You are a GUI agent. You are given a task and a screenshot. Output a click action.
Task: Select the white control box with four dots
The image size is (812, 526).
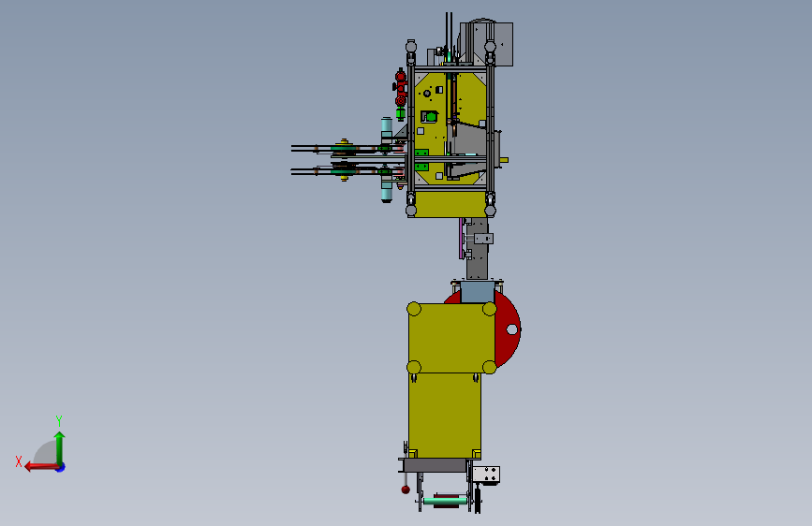click(x=486, y=475)
